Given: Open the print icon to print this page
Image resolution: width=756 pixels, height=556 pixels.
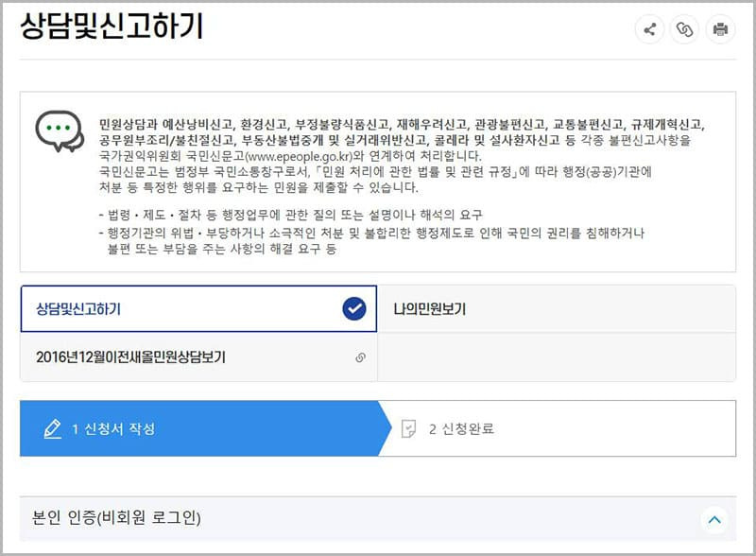Looking at the screenshot, I should coord(719,29).
